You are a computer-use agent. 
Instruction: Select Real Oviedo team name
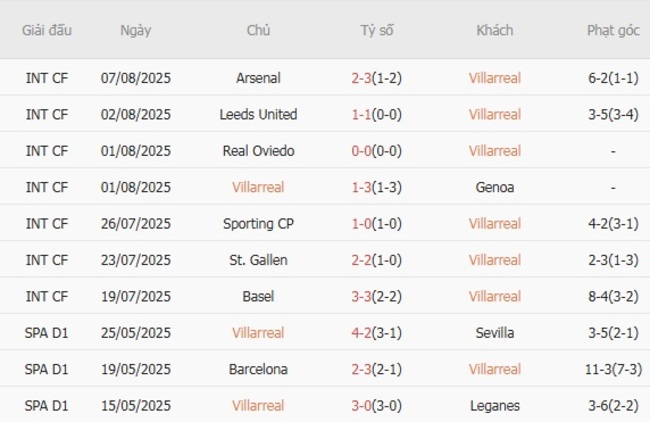[258, 151]
